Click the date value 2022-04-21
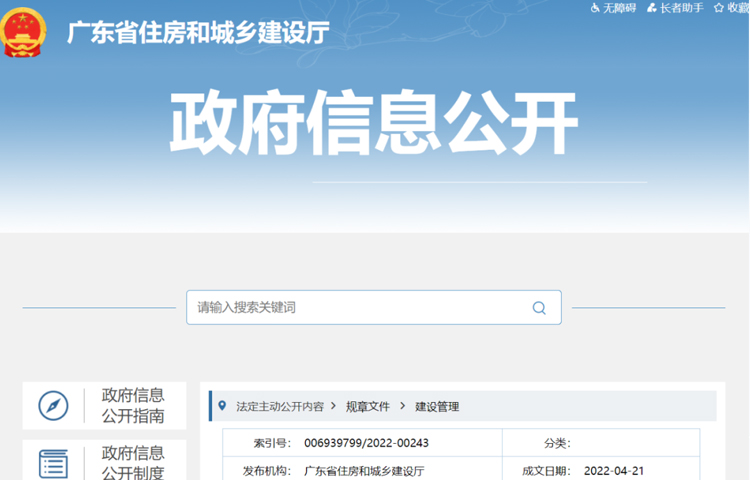Viewport: 750px width, 480px height. pyautogui.click(x=614, y=471)
